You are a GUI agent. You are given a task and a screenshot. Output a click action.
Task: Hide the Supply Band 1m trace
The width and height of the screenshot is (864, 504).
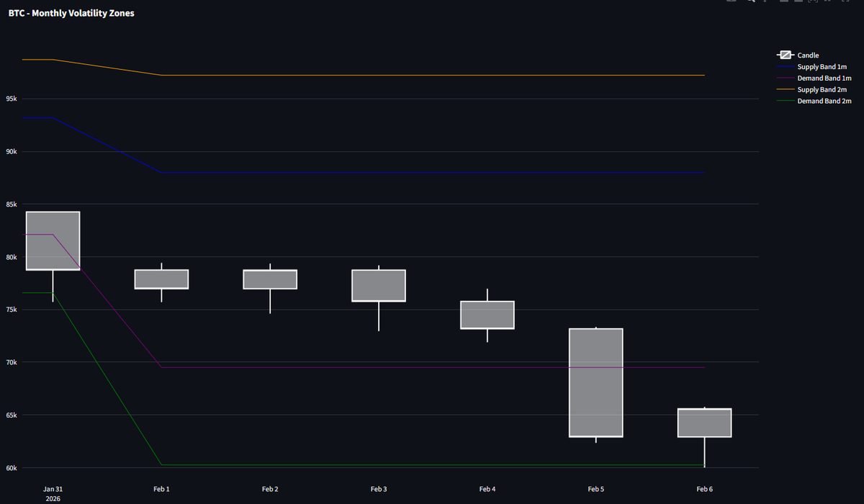pos(822,66)
